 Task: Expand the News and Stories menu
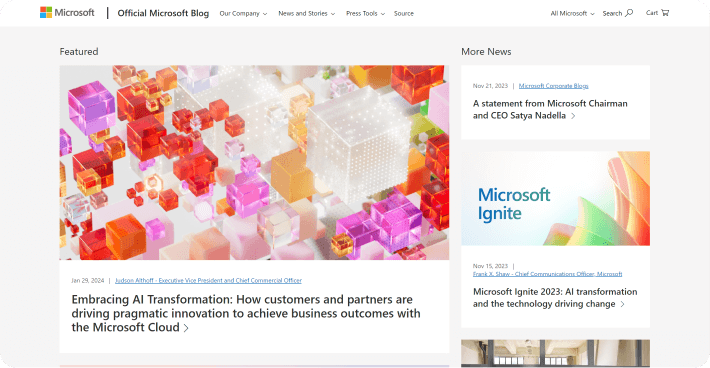click(x=307, y=14)
